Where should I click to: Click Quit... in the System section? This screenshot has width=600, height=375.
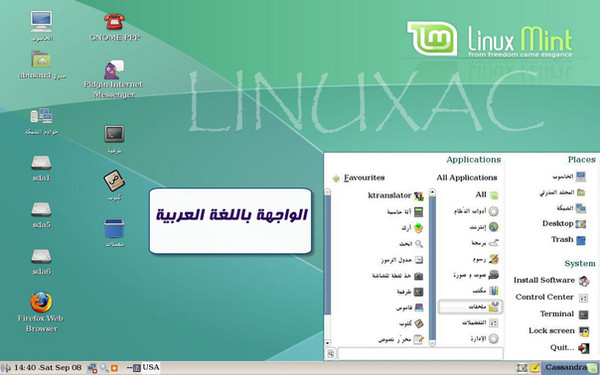click(x=570, y=348)
